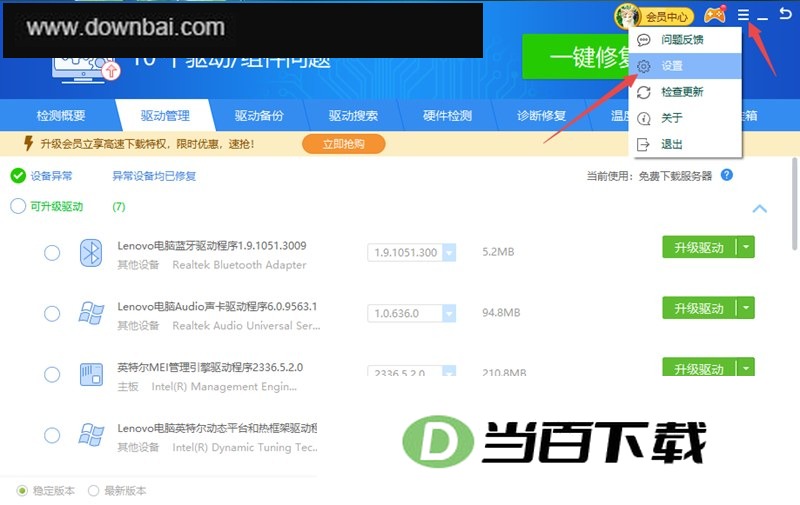Select the 最新版本 radio button

[93, 491]
